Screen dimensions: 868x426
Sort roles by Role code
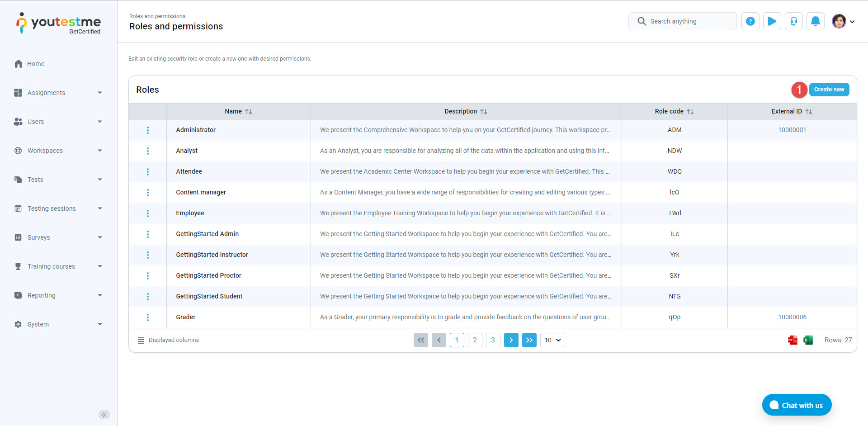(x=690, y=112)
